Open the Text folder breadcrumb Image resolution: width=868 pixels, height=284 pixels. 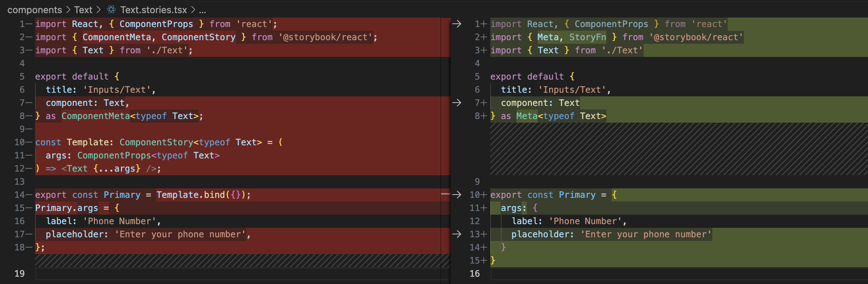83,10
